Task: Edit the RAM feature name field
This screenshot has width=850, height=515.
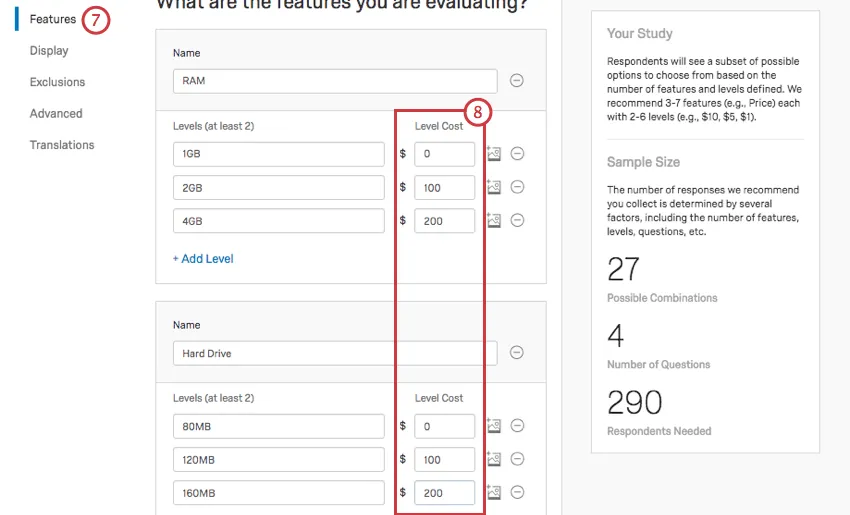Action: (334, 81)
